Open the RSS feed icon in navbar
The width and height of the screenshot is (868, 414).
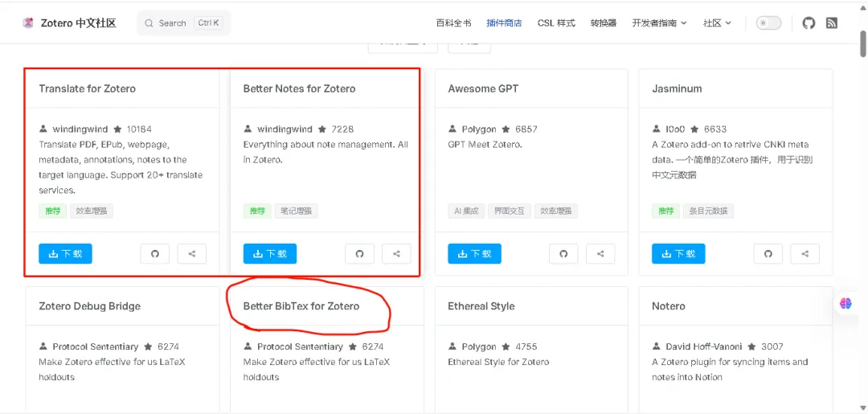coord(832,23)
